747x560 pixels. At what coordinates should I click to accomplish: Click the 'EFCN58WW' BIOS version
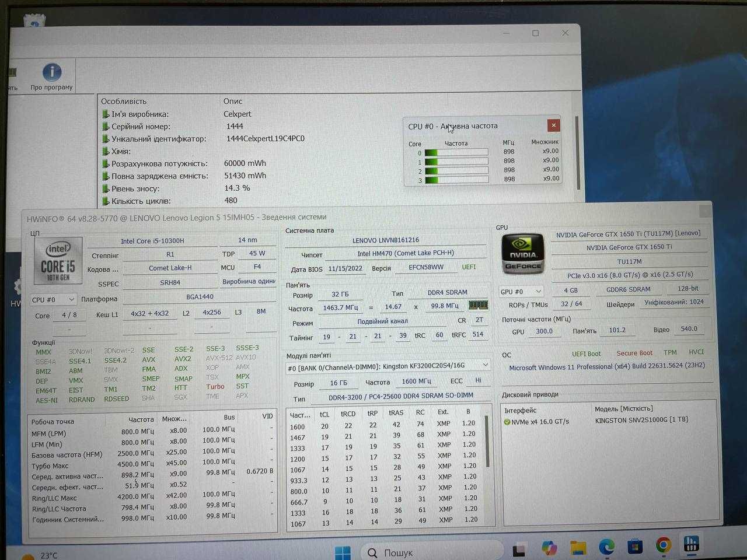[x=426, y=267]
